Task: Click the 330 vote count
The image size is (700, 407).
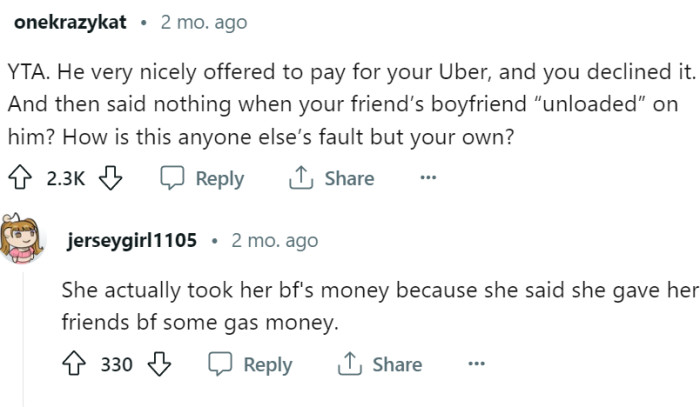Action: click(116, 364)
